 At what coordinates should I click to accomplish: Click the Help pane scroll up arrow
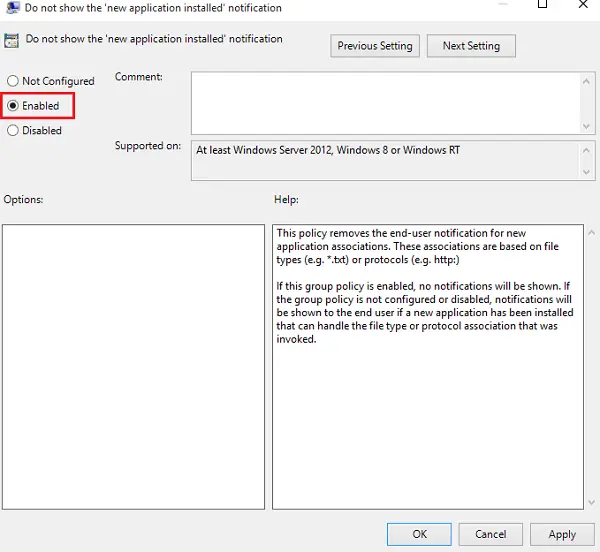pyautogui.click(x=592, y=233)
